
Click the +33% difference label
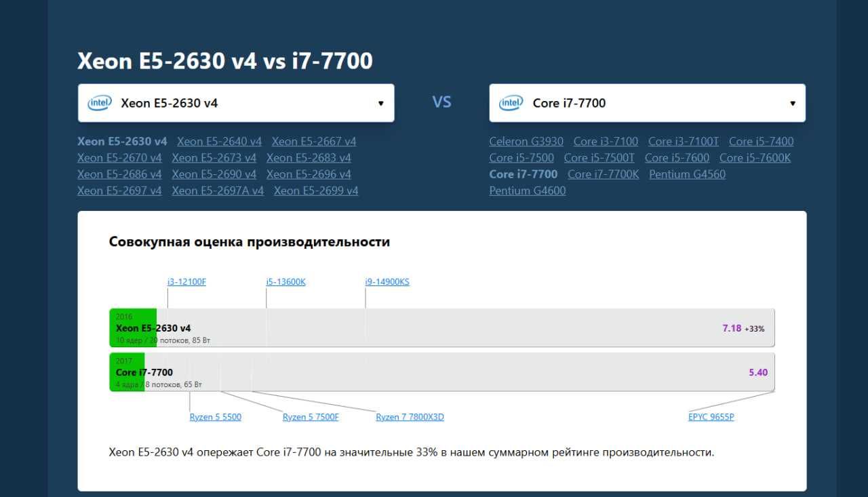point(755,329)
